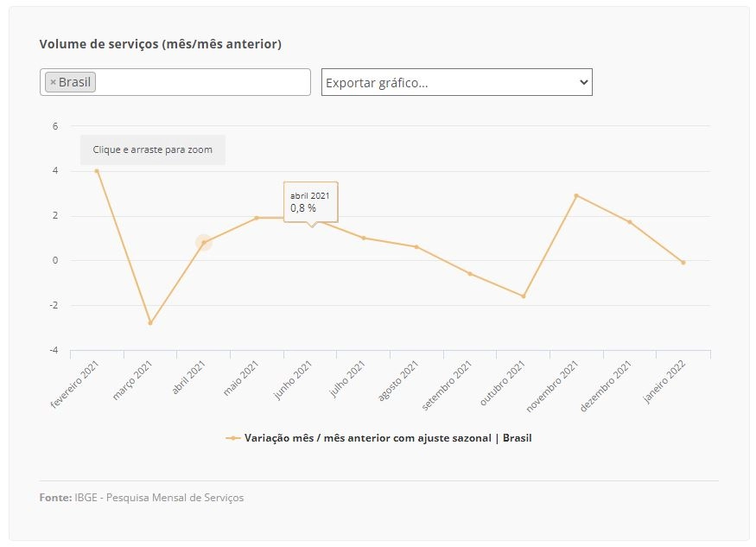Image resolution: width=756 pixels, height=547 pixels.
Task: Click the orange legend line marker icon
Action: (x=233, y=438)
